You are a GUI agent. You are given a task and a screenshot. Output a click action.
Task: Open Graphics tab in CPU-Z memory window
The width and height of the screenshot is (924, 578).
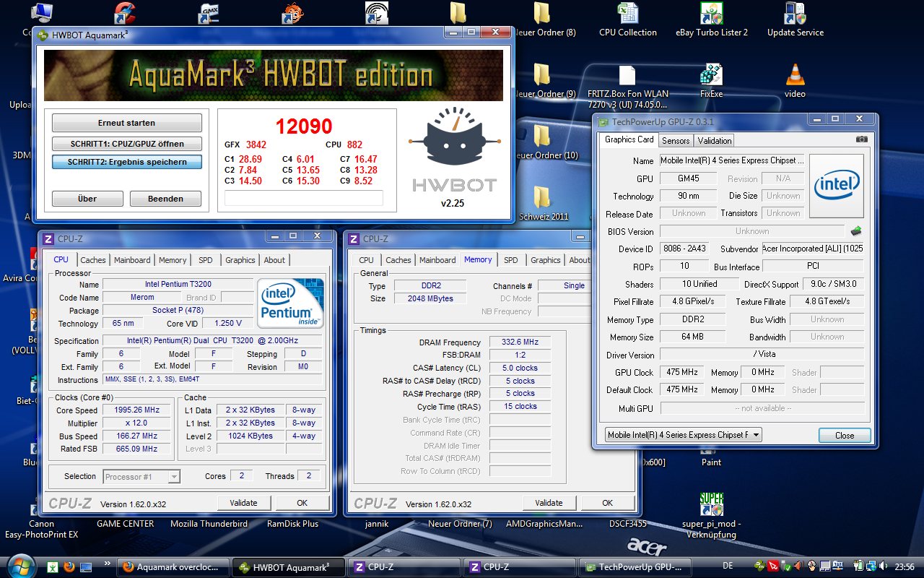coord(546,260)
